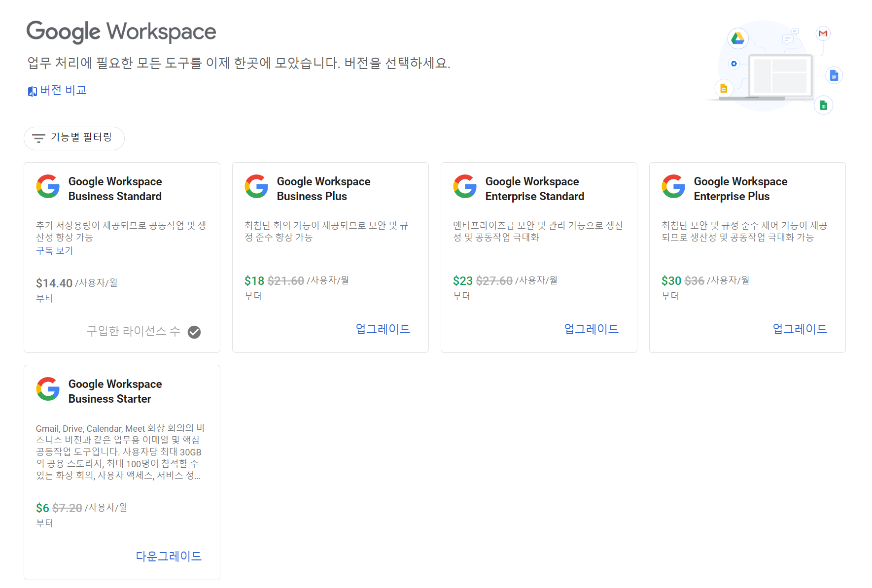The height and width of the screenshot is (588, 872).
Task: Click Google logo on Business Standard card
Action: coord(48,186)
